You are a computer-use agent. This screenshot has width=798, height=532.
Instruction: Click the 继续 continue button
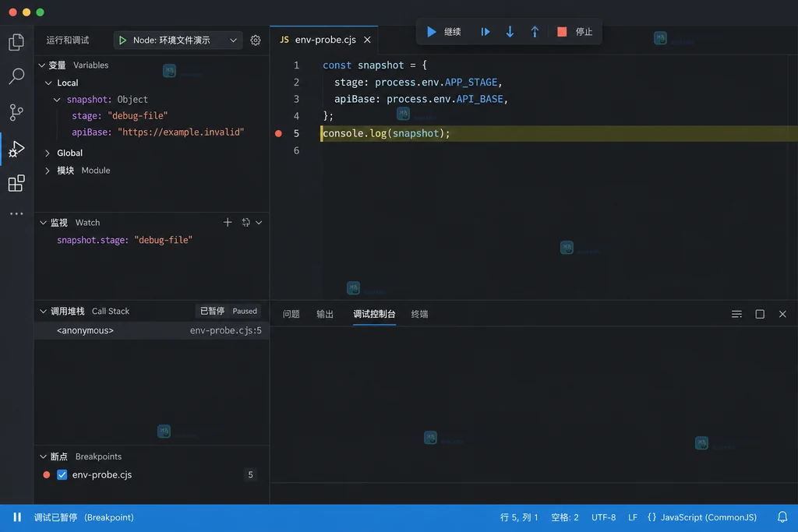click(x=443, y=32)
